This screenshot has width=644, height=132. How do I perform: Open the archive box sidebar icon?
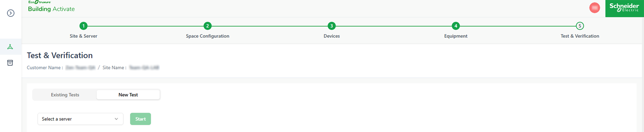(x=10, y=63)
